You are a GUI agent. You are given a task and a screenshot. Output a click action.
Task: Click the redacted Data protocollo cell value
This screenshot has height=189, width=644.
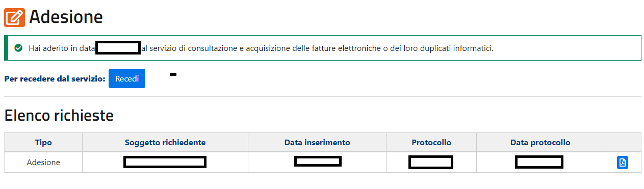pyautogui.click(x=539, y=163)
